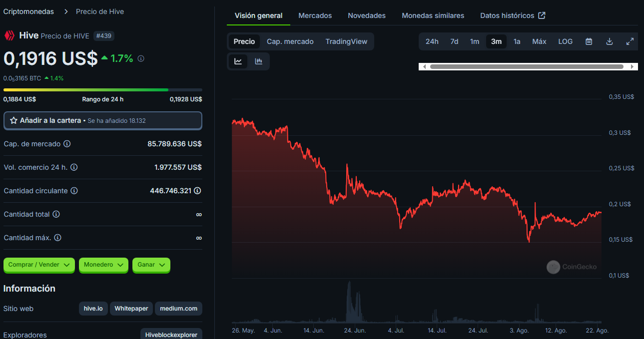Click external link icon on Datos históricos
The width and height of the screenshot is (644, 339).
click(542, 15)
